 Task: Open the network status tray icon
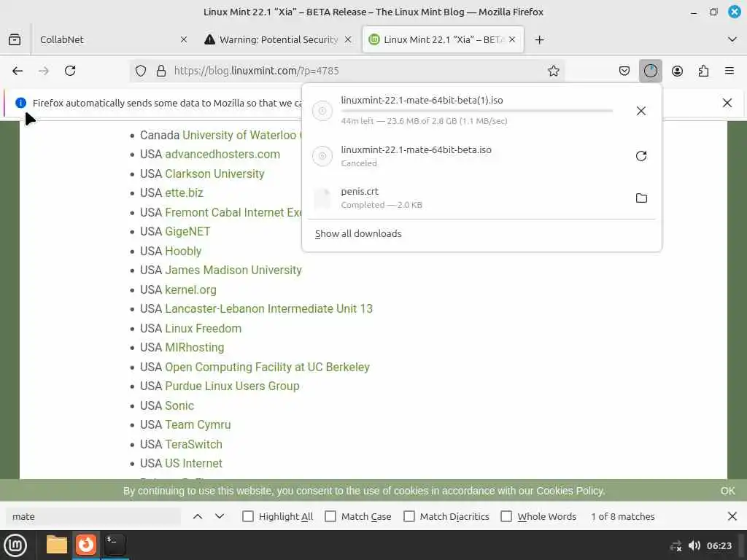(x=676, y=545)
